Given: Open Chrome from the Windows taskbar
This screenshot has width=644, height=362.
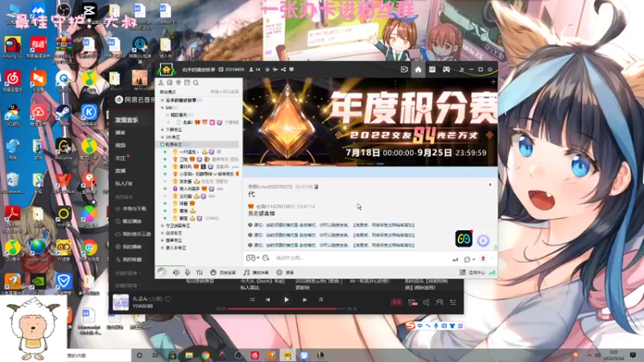Looking at the screenshot, I should coord(205,355).
